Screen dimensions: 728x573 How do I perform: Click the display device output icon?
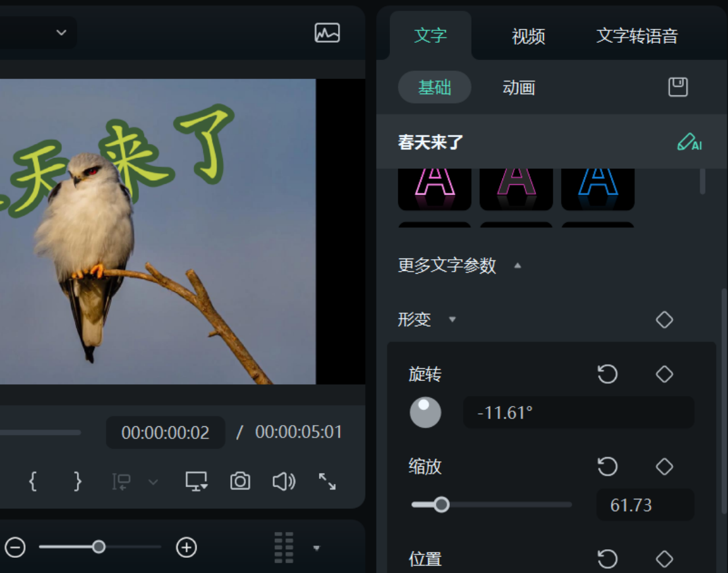point(195,481)
